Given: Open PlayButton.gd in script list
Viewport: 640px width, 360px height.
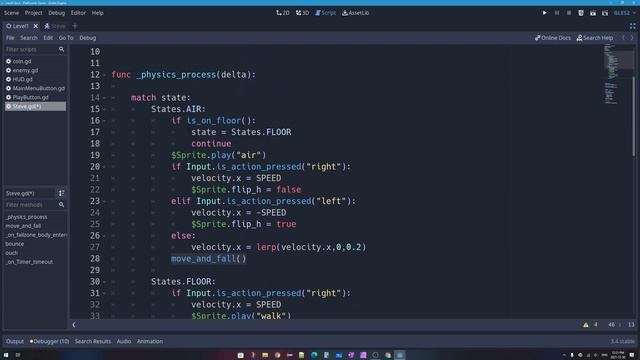Looking at the screenshot, I should coord(35,97).
